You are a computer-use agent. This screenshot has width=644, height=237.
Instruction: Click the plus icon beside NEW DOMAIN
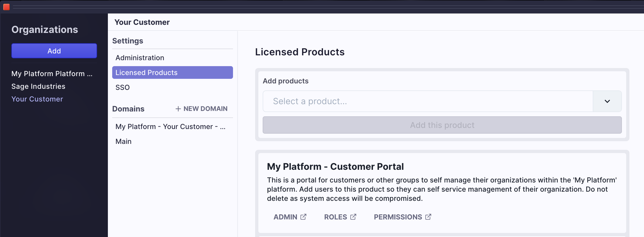tap(178, 109)
